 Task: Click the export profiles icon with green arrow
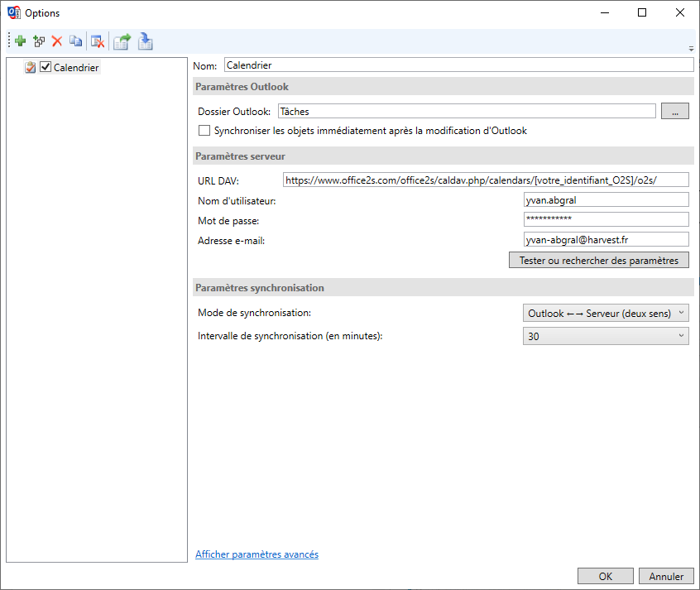tap(122, 41)
